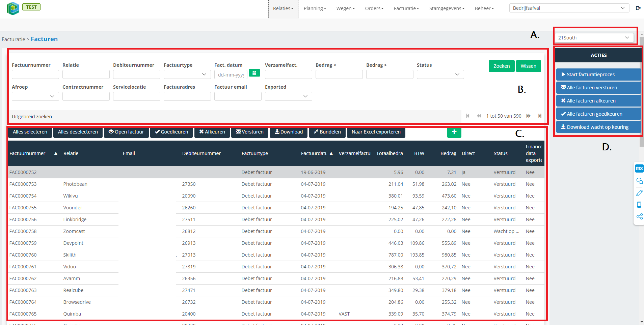The image size is (644, 325).
Task: Focus the Factuur email search field
Action: tap(238, 96)
